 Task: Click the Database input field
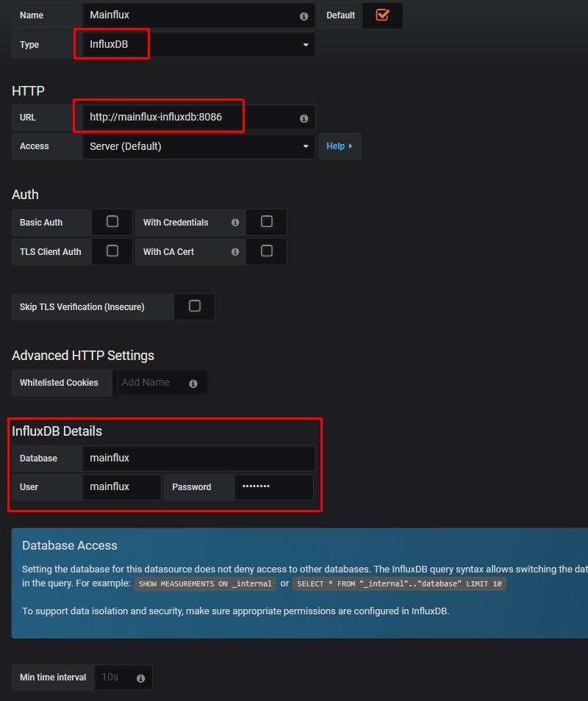(x=199, y=459)
